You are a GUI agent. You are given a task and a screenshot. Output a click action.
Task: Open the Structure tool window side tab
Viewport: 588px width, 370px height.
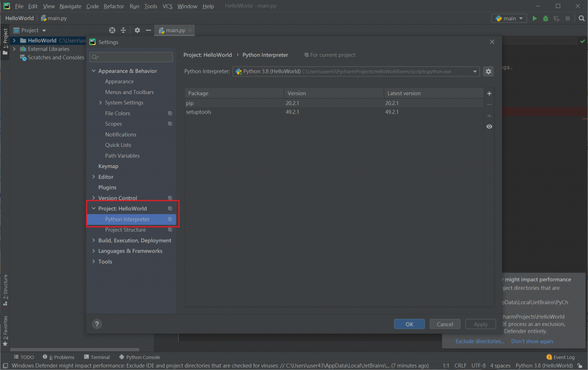point(5,290)
